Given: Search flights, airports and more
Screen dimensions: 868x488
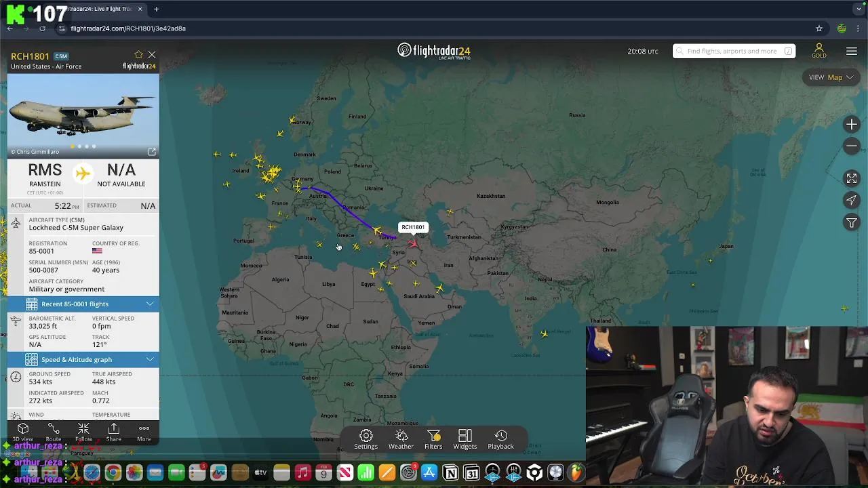Looking at the screenshot, I should [x=734, y=51].
